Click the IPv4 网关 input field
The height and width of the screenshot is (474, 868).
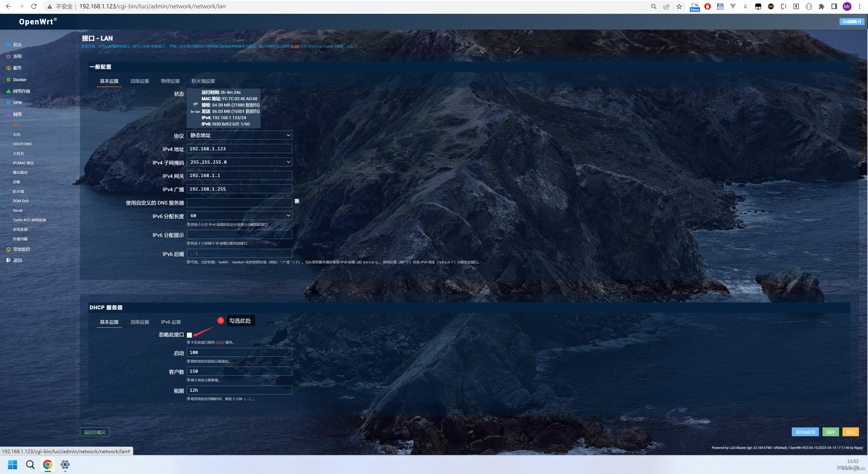[239, 176]
